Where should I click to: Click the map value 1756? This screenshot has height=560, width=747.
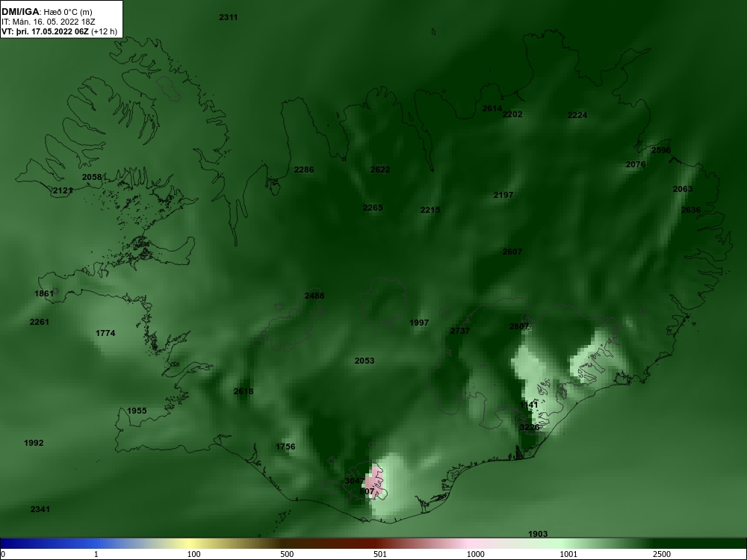click(x=285, y=447)
